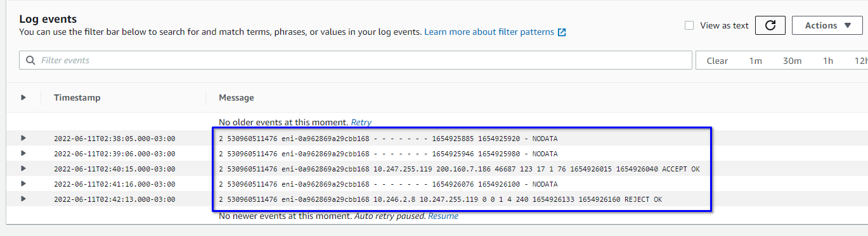The height and width of the screenshot is (236, 868).
Task: Select the 1h time range
Action: coord(828,61)
